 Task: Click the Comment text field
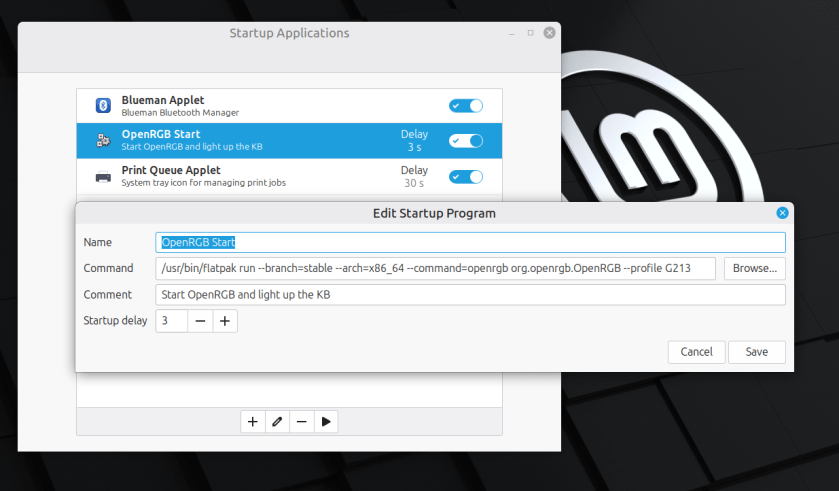coord(470,295)
